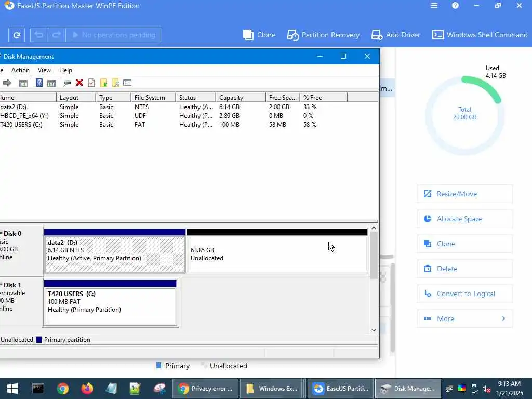
Task: Click the red X delete toolbar icon
Action: point(79,83)
